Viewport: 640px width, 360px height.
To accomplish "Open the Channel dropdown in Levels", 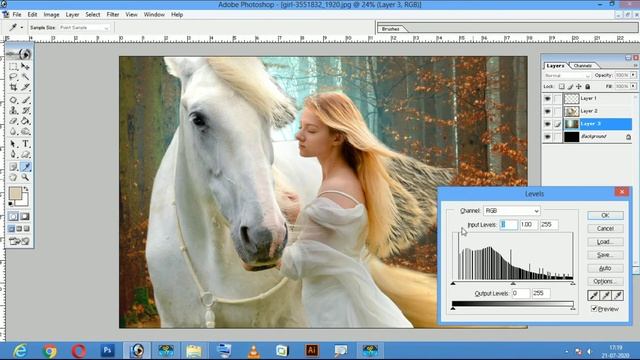I will pos(512,211).
